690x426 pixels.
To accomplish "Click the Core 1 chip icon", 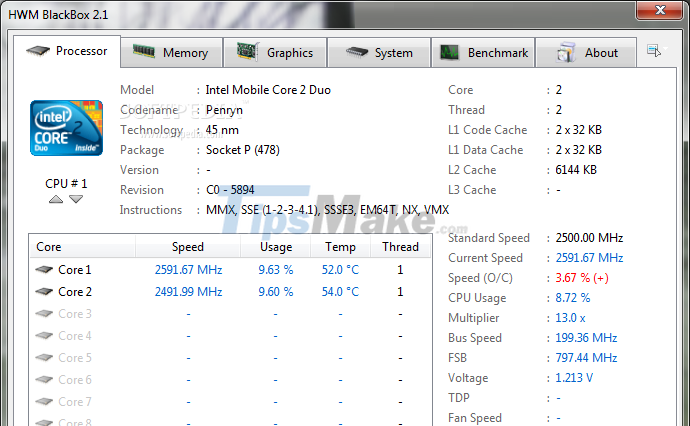I will click(44, 269).
